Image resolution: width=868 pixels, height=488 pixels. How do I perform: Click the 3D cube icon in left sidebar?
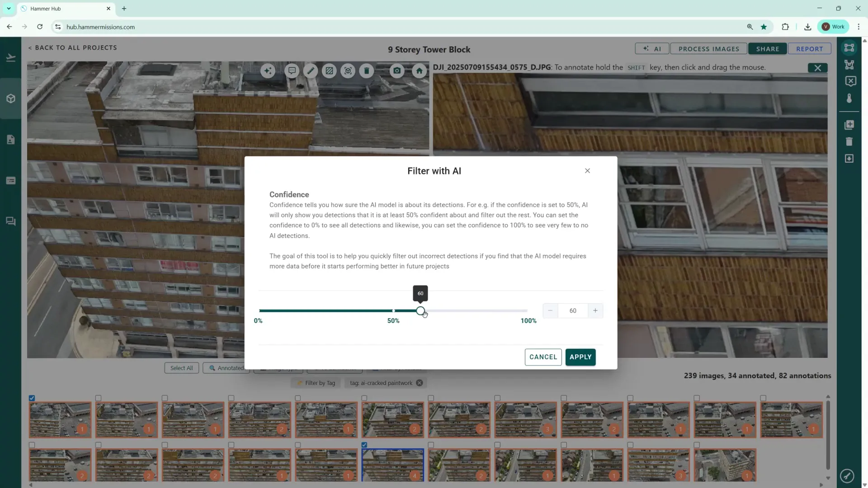[11, 99]
